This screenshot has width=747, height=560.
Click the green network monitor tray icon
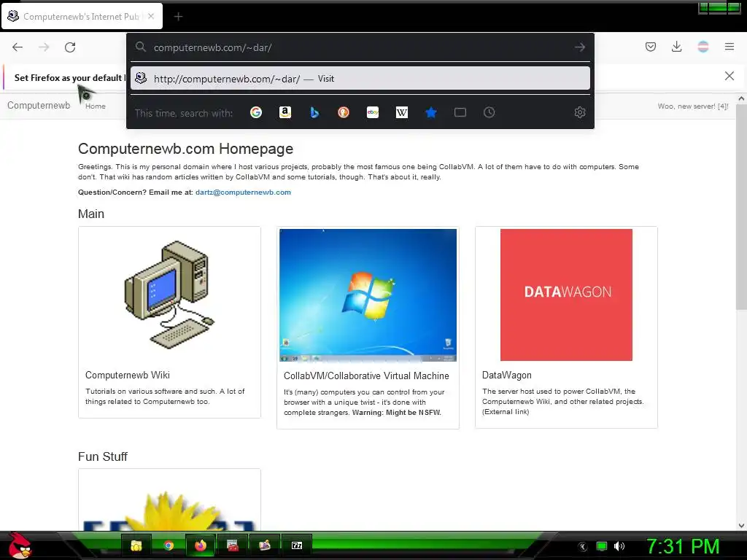[x=602, y=546]
